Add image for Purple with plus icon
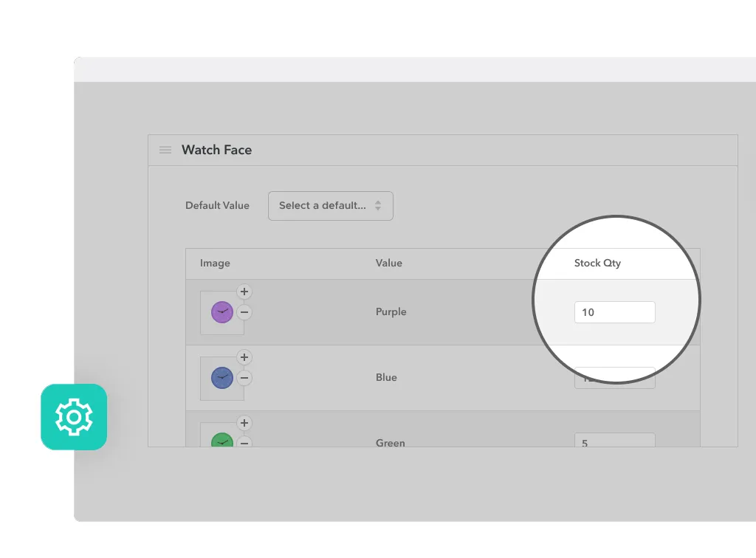Viewport: 756px width, 558px height. [244, 292]
